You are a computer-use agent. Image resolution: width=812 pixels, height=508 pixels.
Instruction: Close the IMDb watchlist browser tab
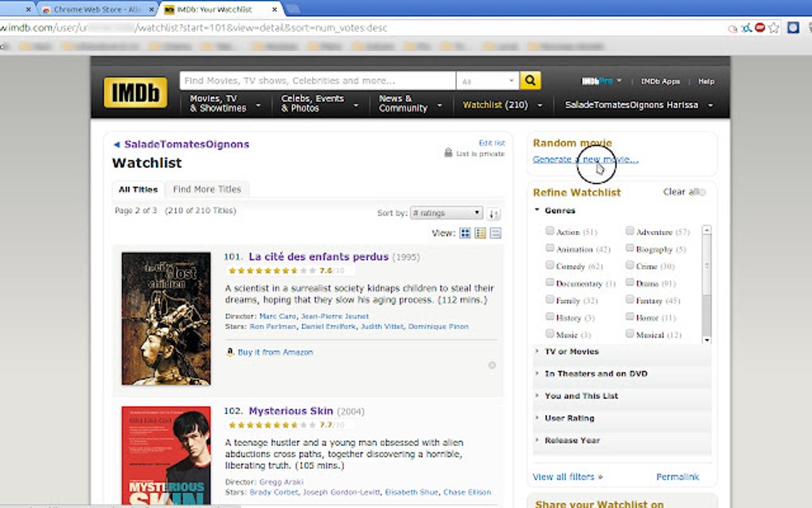click(275, 10)
